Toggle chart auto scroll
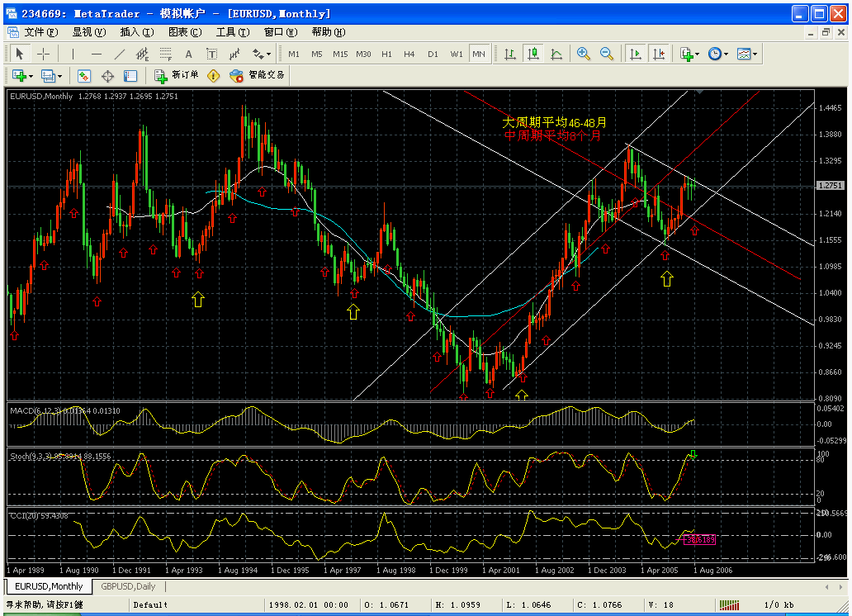 (635, 54)
